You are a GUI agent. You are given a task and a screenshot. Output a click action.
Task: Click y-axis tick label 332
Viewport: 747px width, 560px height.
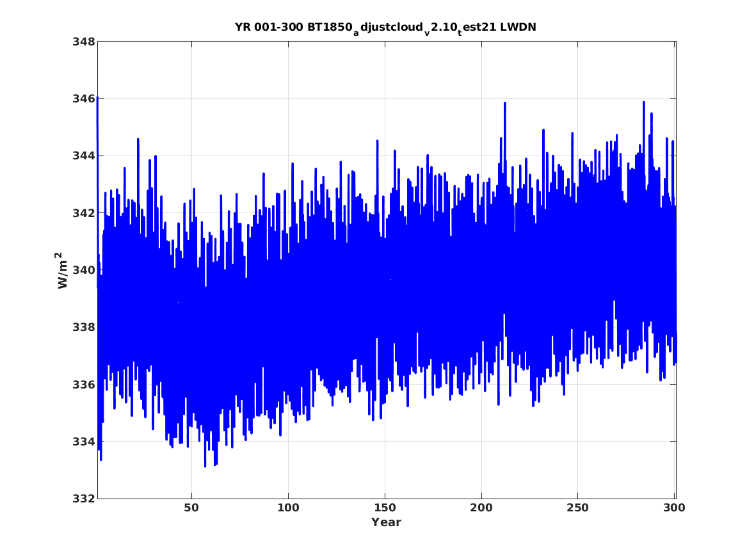coord(83,499)
